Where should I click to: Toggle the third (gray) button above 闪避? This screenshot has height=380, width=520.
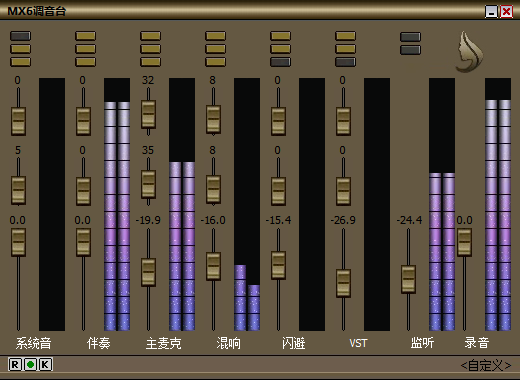click(280, 62)
